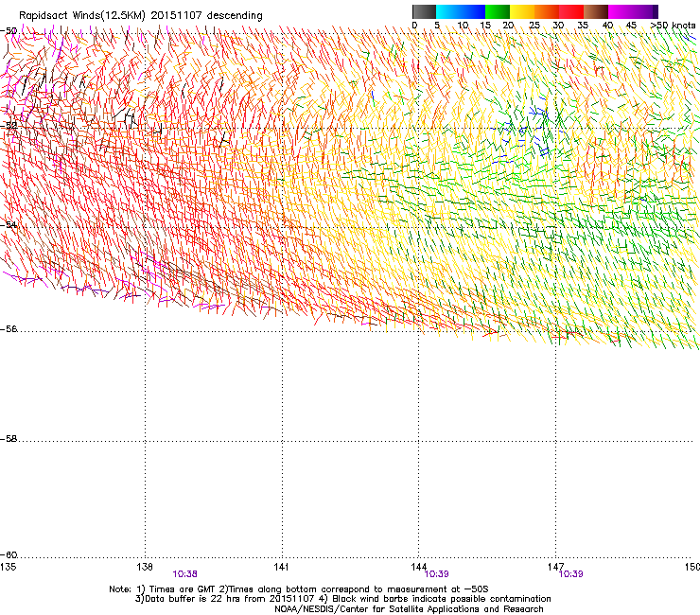
Task: Click the -52 latitude axis label
Action: point(9,126)
